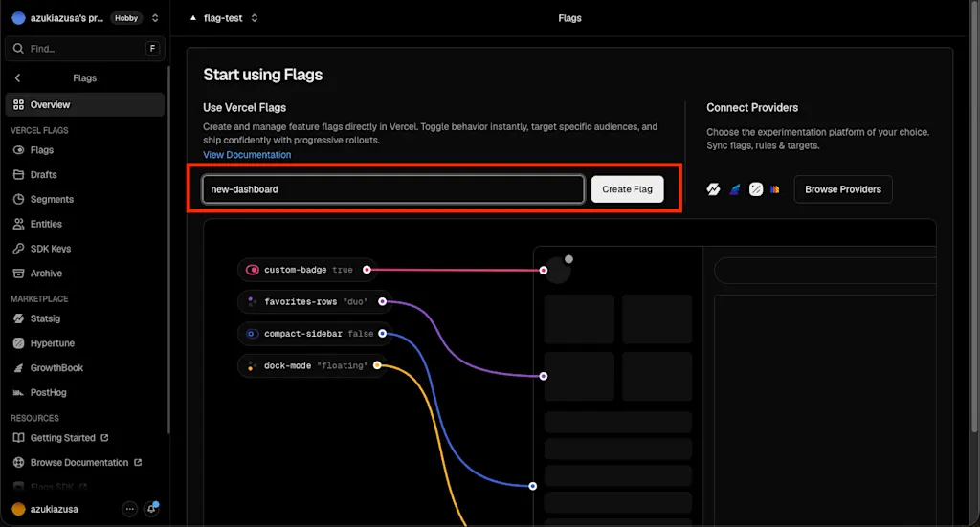
Task: Click the Statsig logo in the sidebar
Action: point(19,318)
